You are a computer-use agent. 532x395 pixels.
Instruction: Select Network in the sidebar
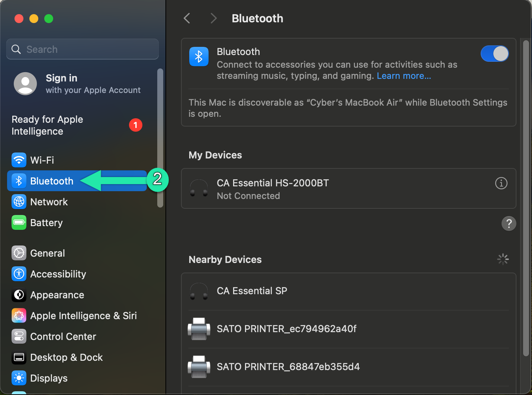pyautogui.click(x=77, y=202)
